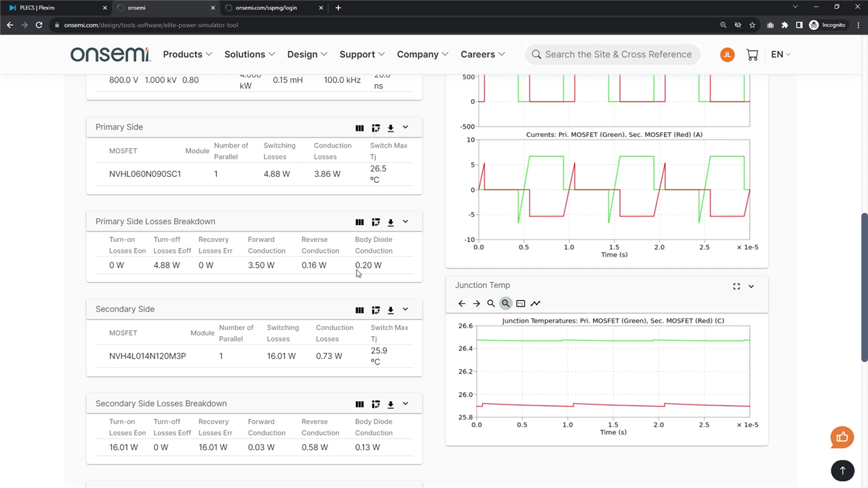
Task: Click secondary MOSFET name NVH4L014N120M3P
Action: [x=147, y=357]
